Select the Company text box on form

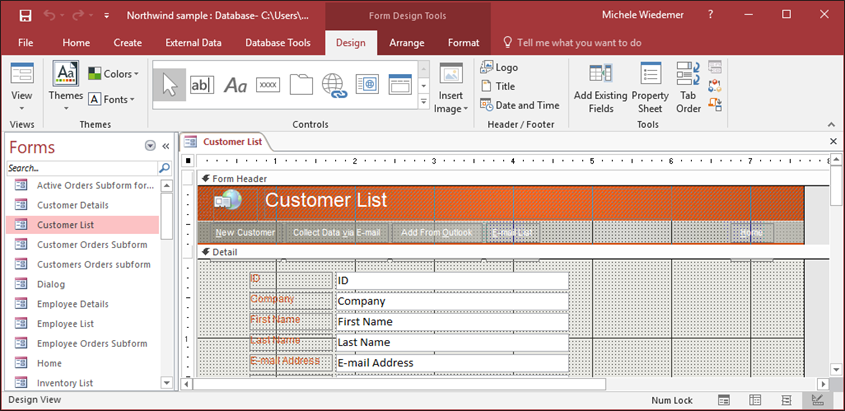pyautogui.click(x=452, y=301)
